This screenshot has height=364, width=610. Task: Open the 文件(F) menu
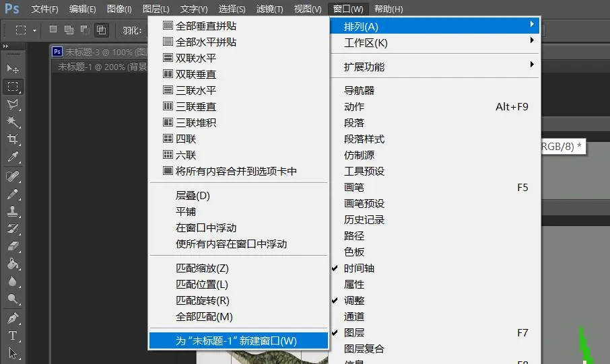tap(44, 9)
